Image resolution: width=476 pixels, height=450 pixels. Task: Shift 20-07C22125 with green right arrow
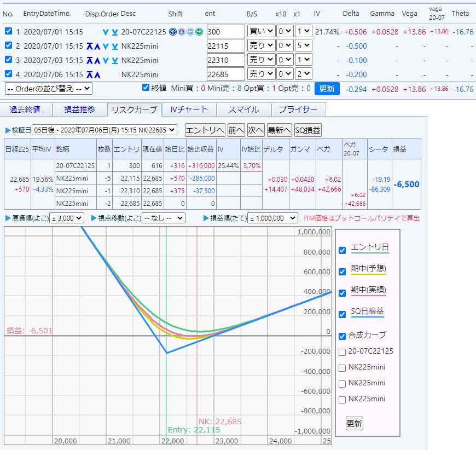click(x=199, y=32)
